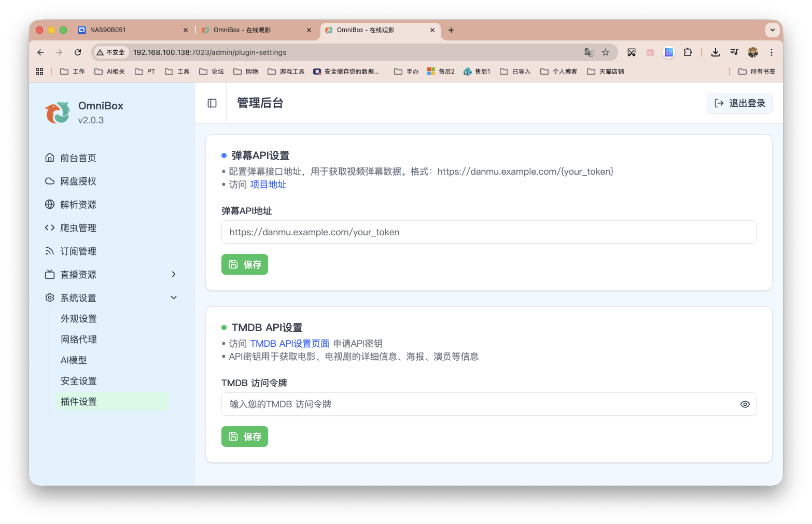The image size is (812, 524).
Task: Select the 直播资源 box icon
Action: 49,274
